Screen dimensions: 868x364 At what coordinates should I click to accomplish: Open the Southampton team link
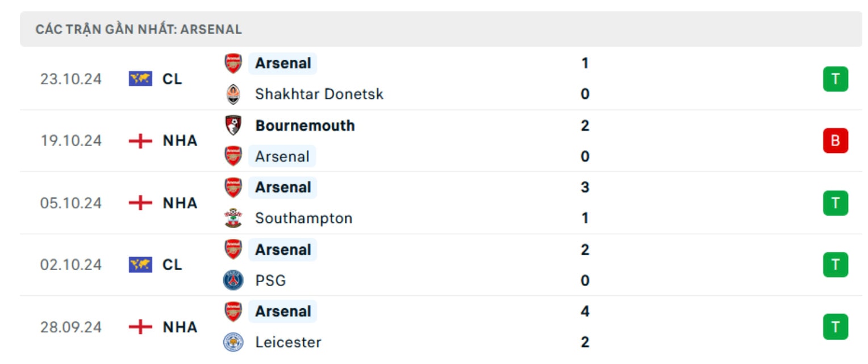tap(304, 218)
